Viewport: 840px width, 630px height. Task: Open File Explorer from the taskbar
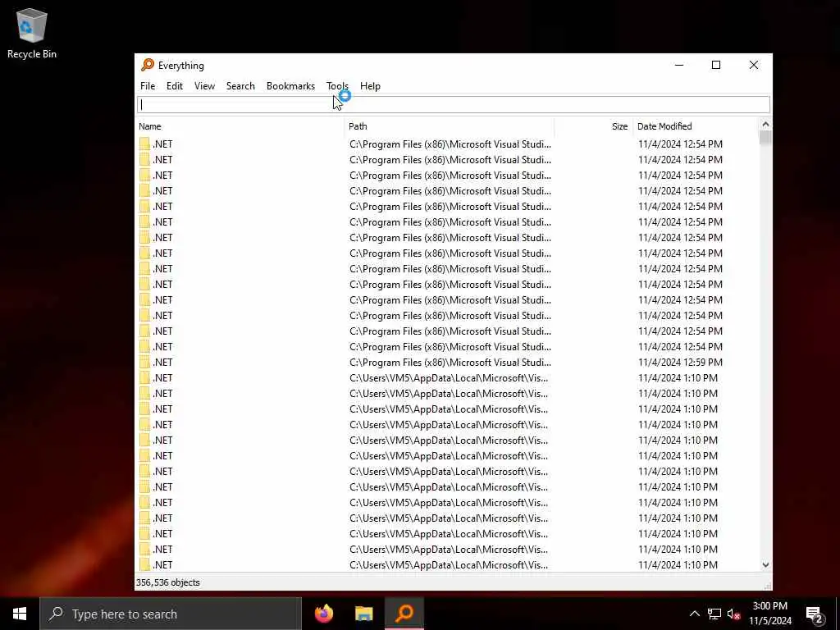click(x=363, y=614)
